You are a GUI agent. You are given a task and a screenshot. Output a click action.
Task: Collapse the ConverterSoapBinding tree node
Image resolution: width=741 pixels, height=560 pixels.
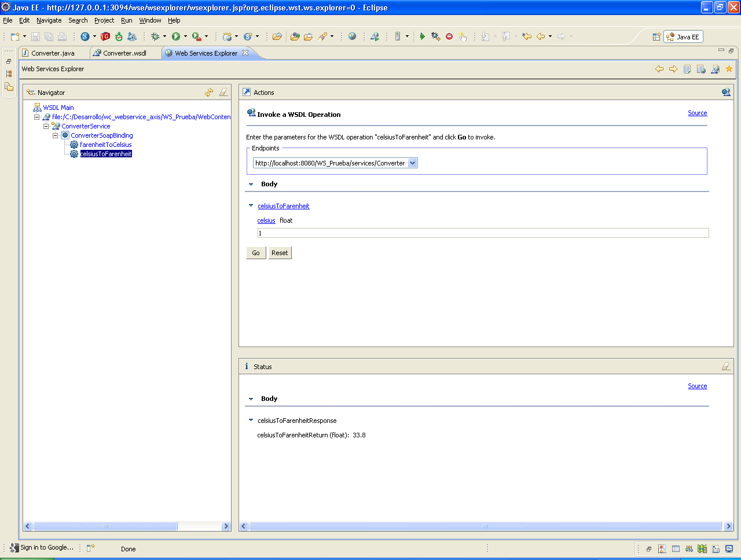(x=56, y=135)
